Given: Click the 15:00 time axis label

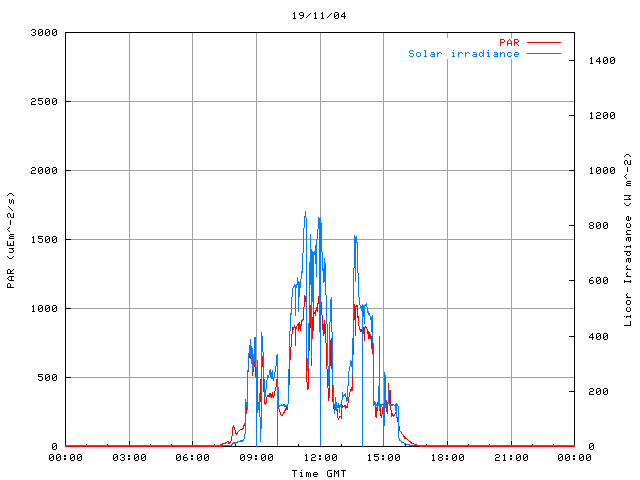Looking at the screenshot, I should click(384, 458).
